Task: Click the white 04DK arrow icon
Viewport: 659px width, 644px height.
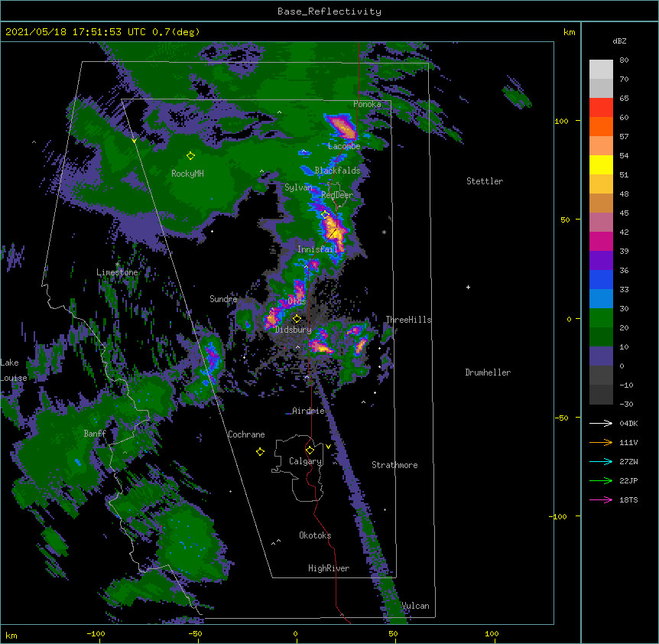Action: tap(601, 423)
